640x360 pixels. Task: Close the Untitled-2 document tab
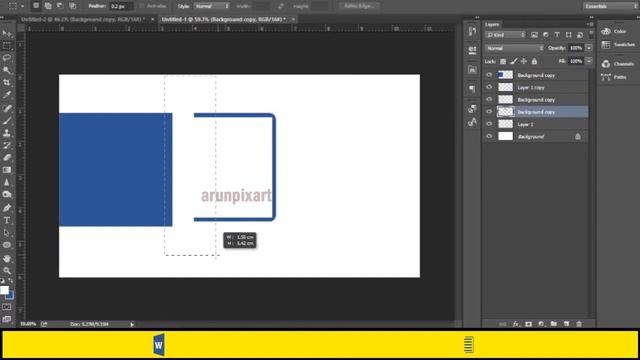[152, 19]
